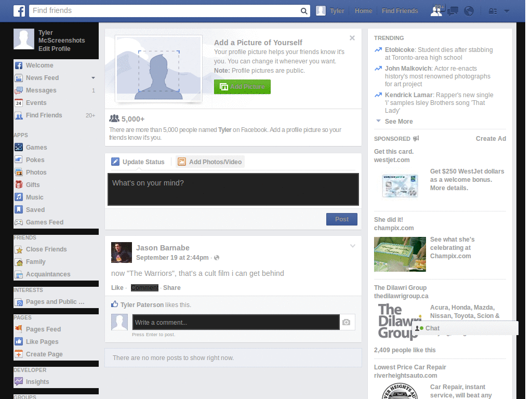Open Jason Barnabe post options chevron
Image resolution: width=532 pixels, height=399 pixels.
353,246
